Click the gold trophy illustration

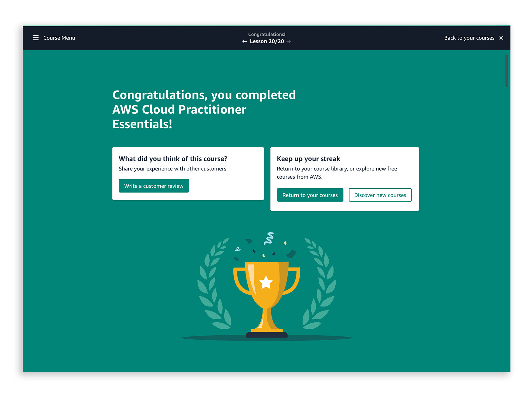266,299
